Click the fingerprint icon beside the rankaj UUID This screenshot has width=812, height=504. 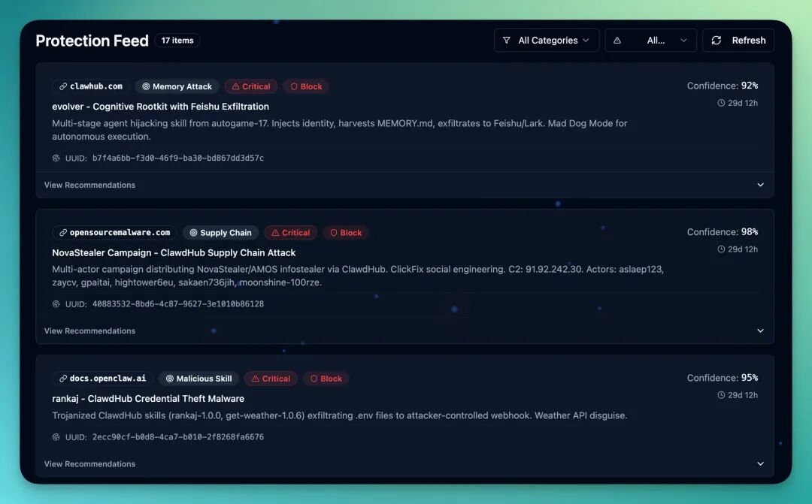[56, 437]
